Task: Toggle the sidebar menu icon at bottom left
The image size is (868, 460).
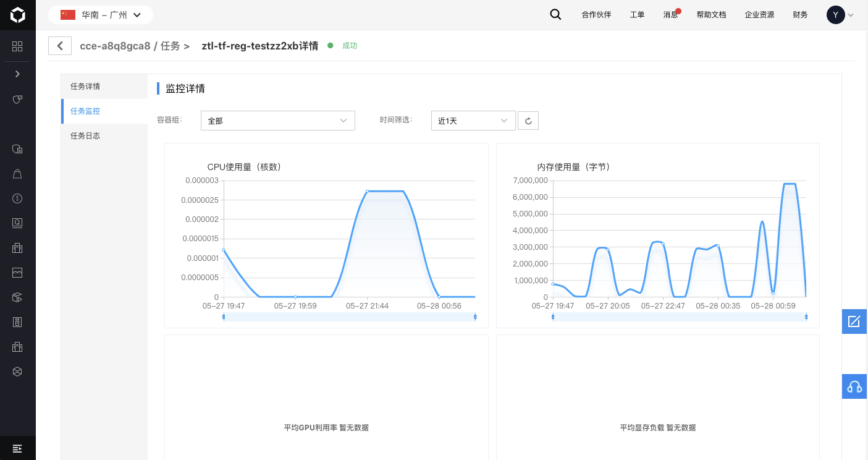Action: tap(17, 448)
